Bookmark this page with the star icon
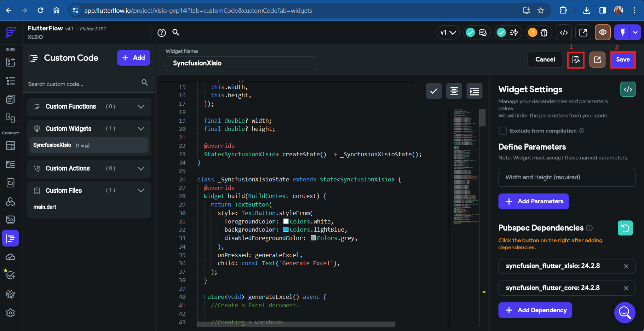The image size is (644, 331). (541, 10)
